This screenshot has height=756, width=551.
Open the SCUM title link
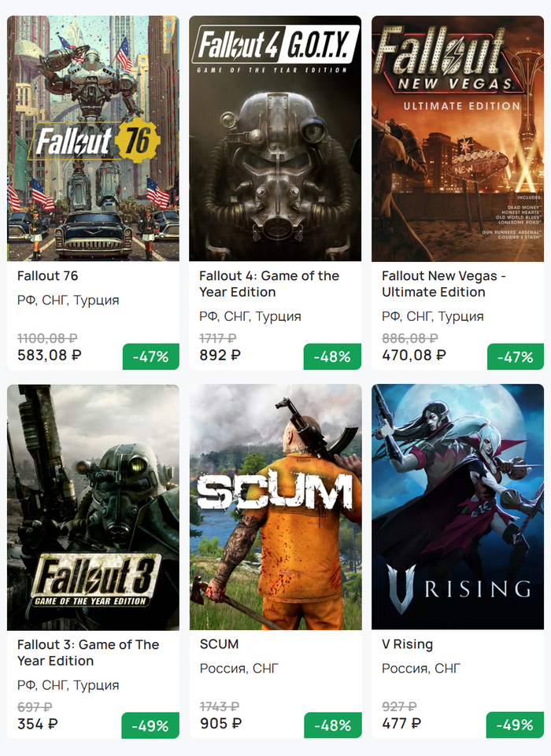[220, 644]
